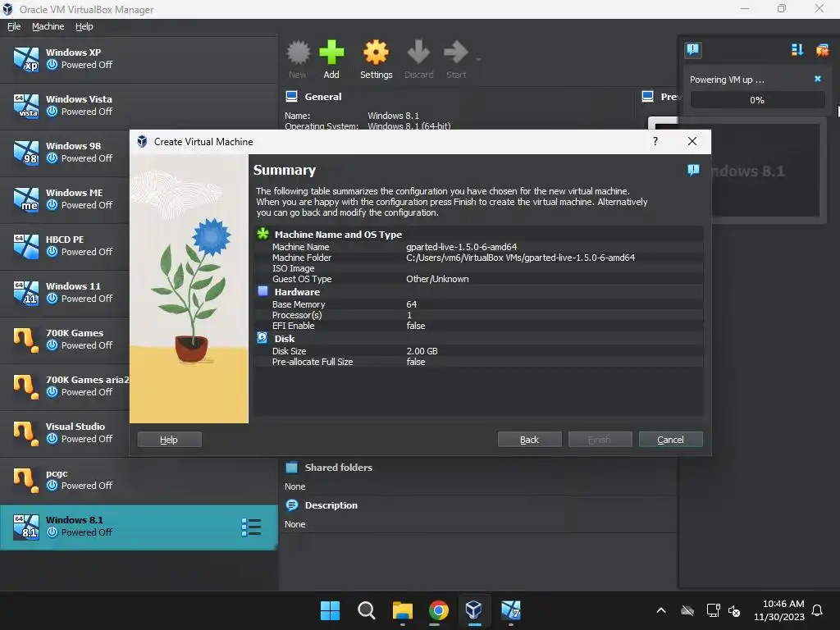Click the Windows 8.1 machine icon
840x630 pixels.
click(26, 527)
